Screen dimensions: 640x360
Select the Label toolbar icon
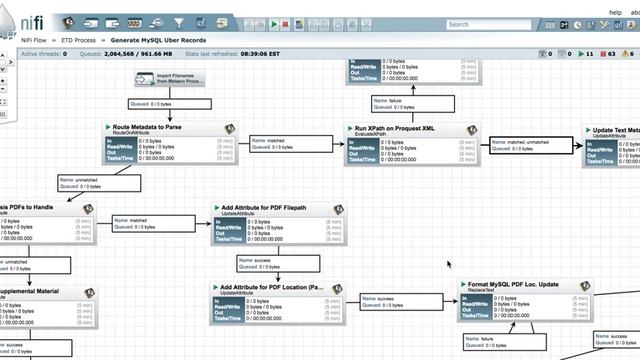click(x=222, y=24)
